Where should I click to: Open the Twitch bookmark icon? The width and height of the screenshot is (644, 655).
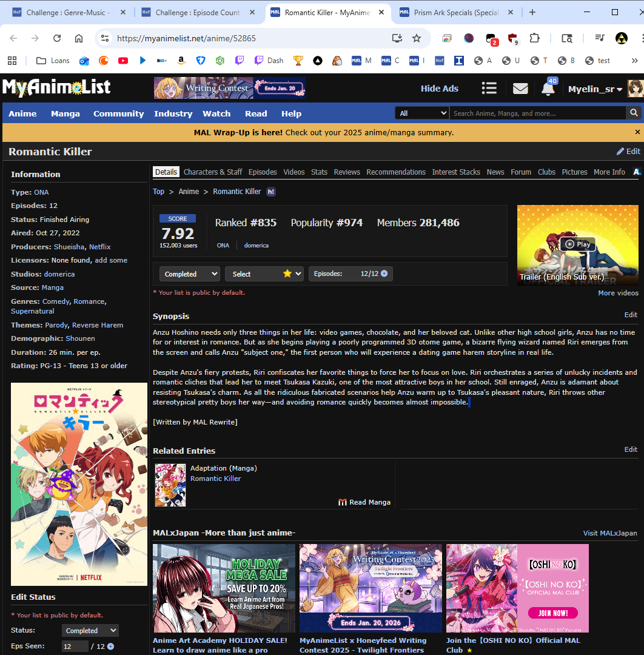point(240,61)
